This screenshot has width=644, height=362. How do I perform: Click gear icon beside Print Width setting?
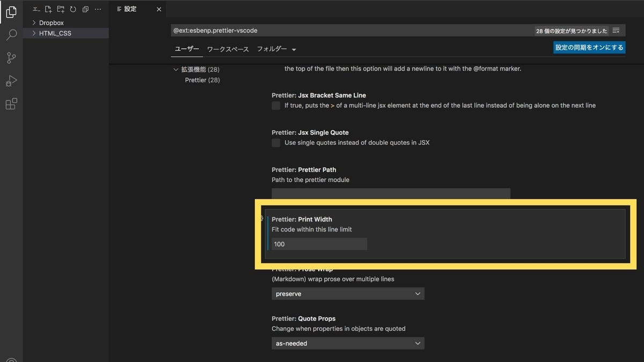point(262,219)
